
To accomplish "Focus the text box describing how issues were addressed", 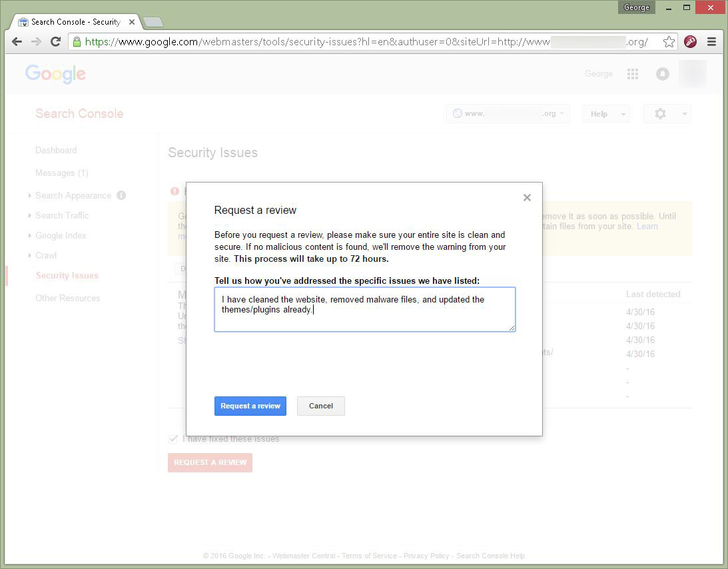I will coord(365,309).
